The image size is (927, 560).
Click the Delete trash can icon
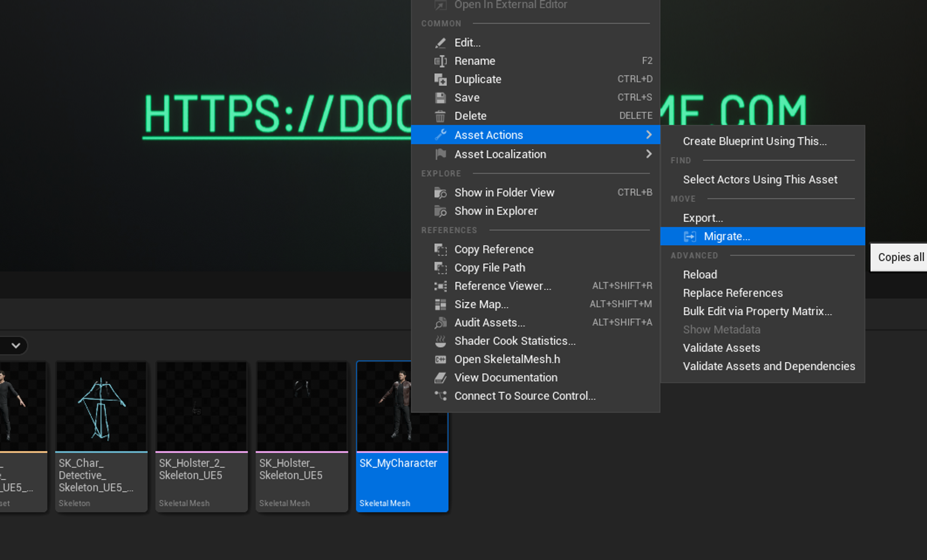[440, 116]
